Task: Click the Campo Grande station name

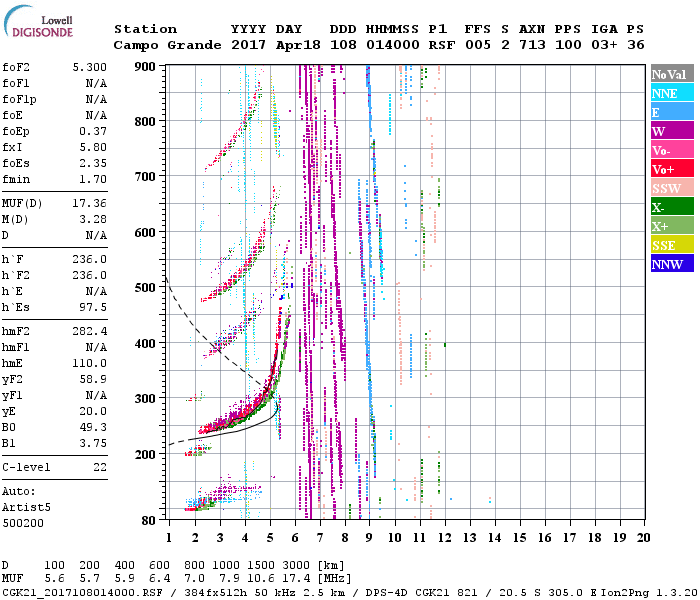Action: 167,45
